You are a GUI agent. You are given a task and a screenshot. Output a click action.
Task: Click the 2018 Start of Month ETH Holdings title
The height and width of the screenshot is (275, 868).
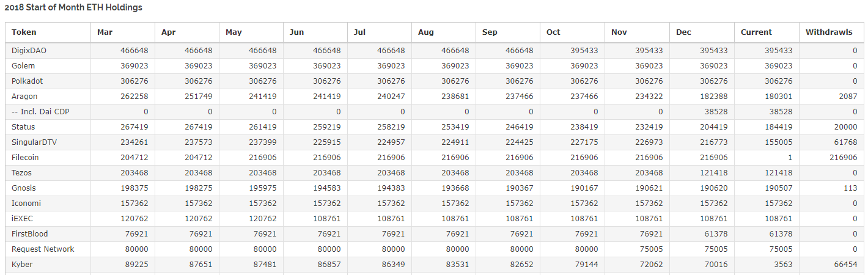click(73, 8)
